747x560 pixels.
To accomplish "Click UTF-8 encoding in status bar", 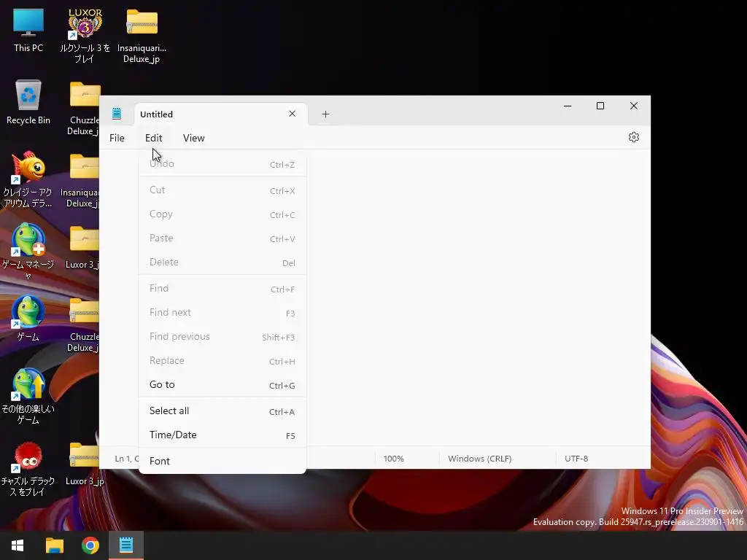I will click(x=576, y=459).
